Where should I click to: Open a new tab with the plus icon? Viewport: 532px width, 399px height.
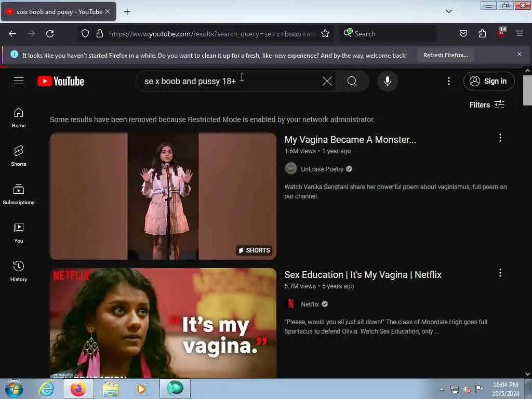(127, 12)
